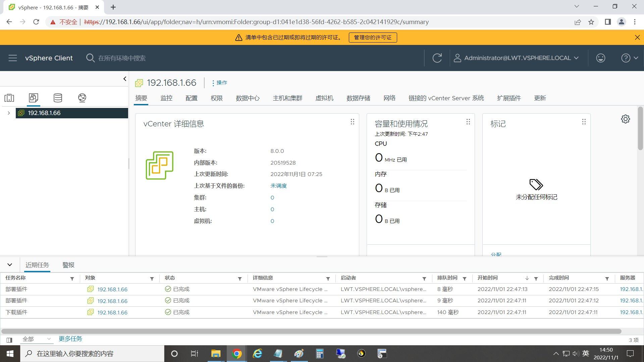This screenshot has width=644, height=362.
Task: Open Chrome in the Windows taskbar
Action: [x=237, y=354]
